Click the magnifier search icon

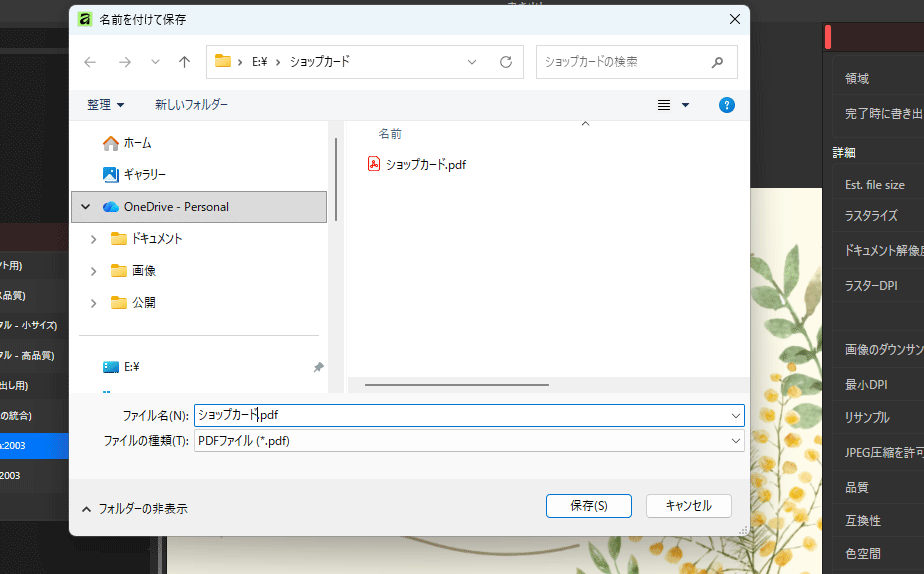click(717, 62)
